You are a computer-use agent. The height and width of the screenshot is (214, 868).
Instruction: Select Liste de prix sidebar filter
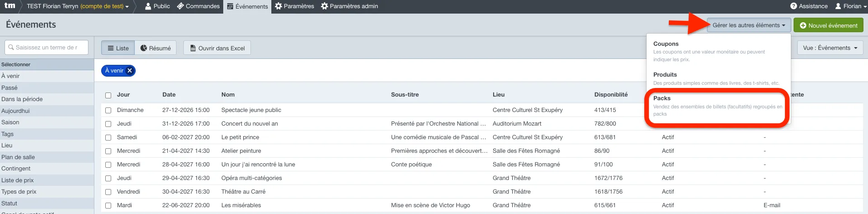(47, 180)
